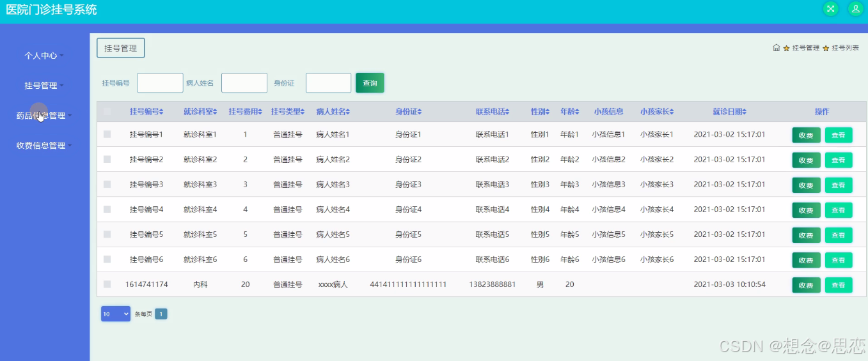Check the row for 挂号编号6
This screenshot has height=361, width=868.
click(107, 259)
